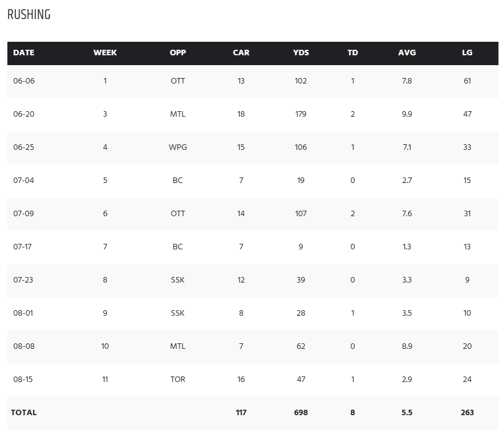Image resolution: width=504 pixels, height=433 pixels.
Task: Click the AVG column header
Action: [x=407, y=53]
